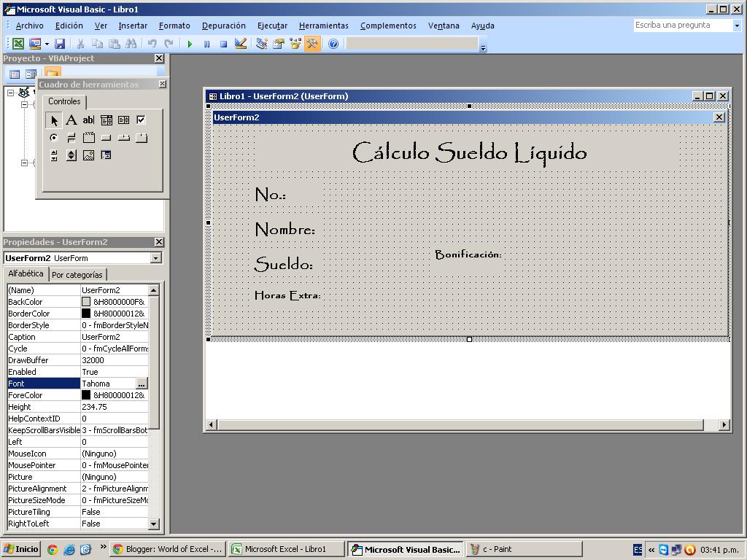Click the Redo arrow icon
The width and height of the screenshot is (747, 560).
(x=169, y=44)
